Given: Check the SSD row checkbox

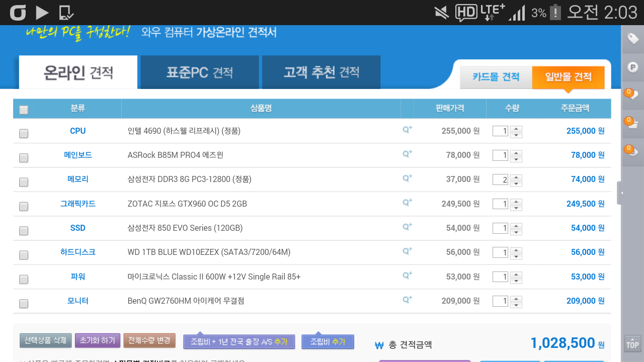Looking at the screenshot, I should tap(24, 231).
